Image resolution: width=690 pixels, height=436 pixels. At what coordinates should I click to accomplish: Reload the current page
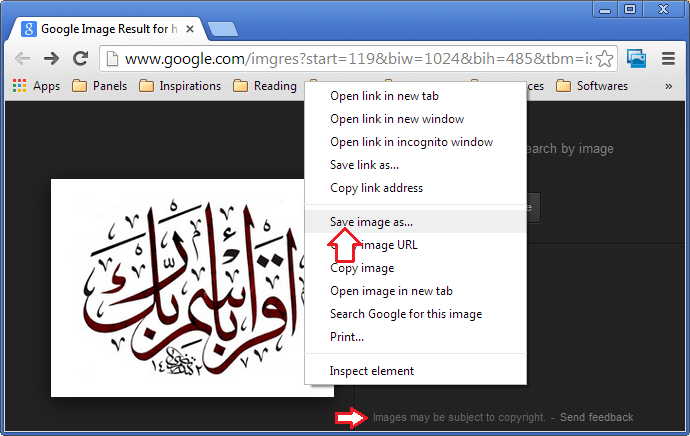pos(80,59)
